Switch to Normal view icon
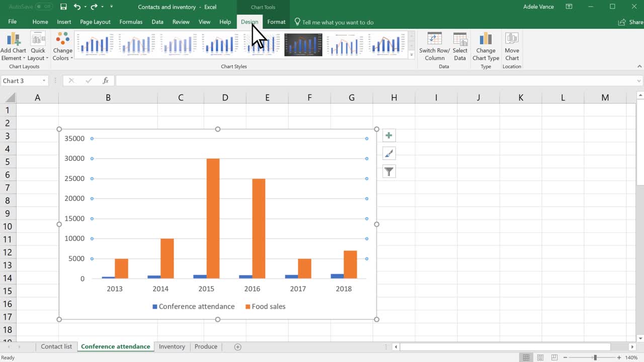The height and width of the screenshot is (362, 644). (x=526, y=357)
